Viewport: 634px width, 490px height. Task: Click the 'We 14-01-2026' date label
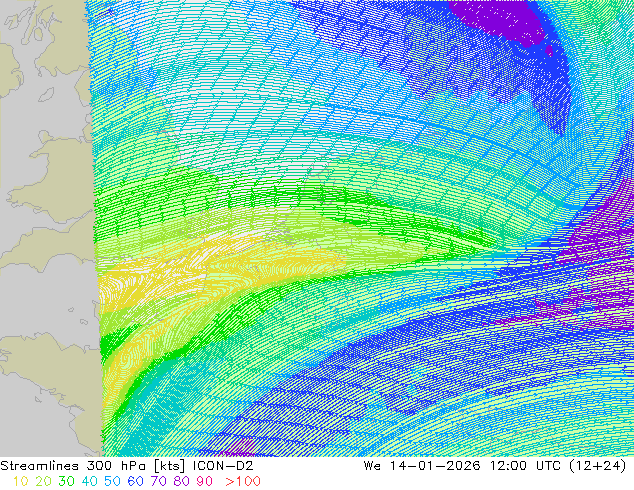[x=422, y=466]
